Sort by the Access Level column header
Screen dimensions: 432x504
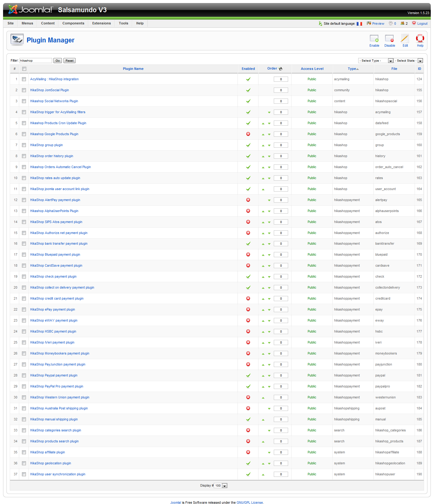tap(312, 69)
